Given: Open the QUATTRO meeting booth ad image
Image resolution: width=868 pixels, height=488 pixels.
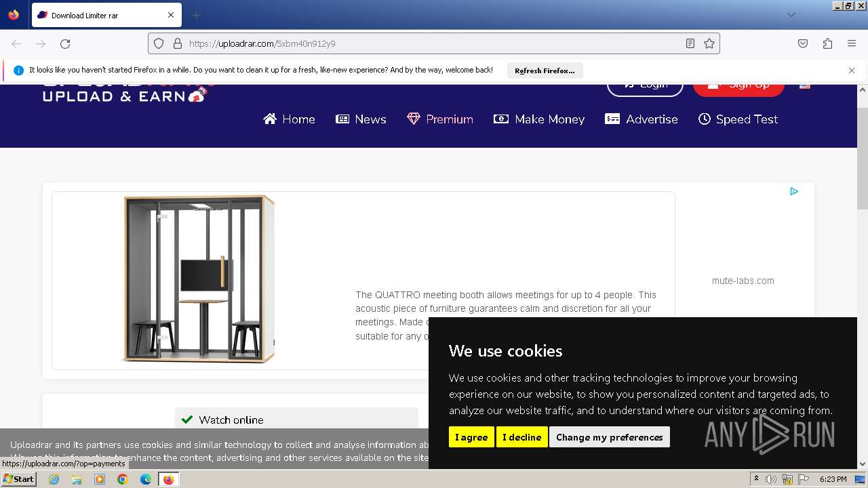Looking at the screenshot, I should (x=199, y=279).
